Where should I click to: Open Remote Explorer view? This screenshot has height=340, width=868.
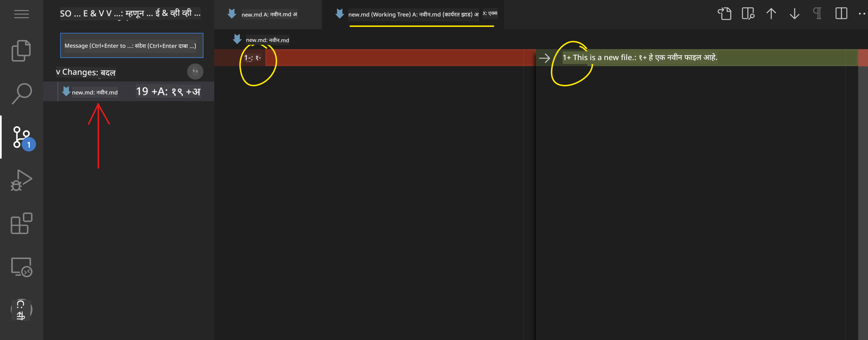21,267
